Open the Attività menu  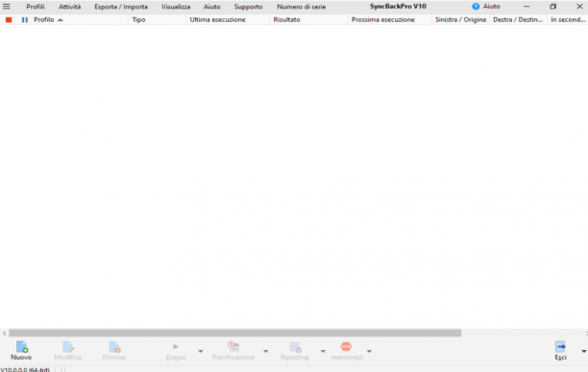[70, 7]
